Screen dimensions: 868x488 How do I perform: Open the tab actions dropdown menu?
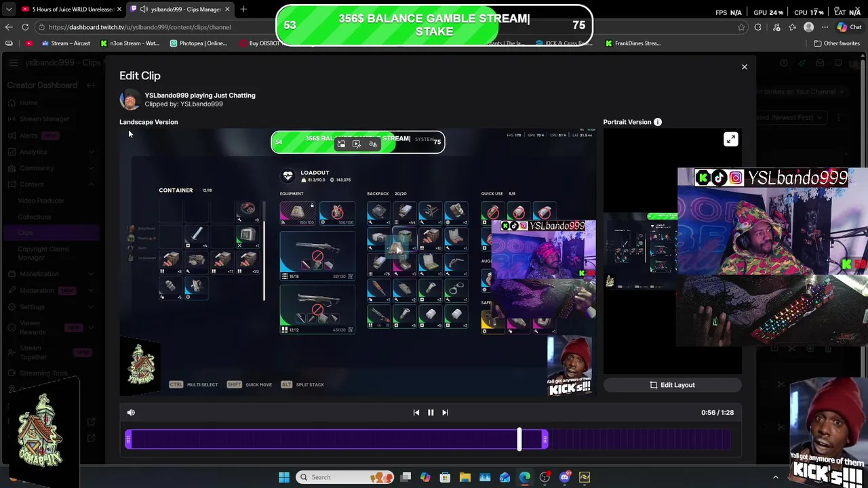coord(9,9)
